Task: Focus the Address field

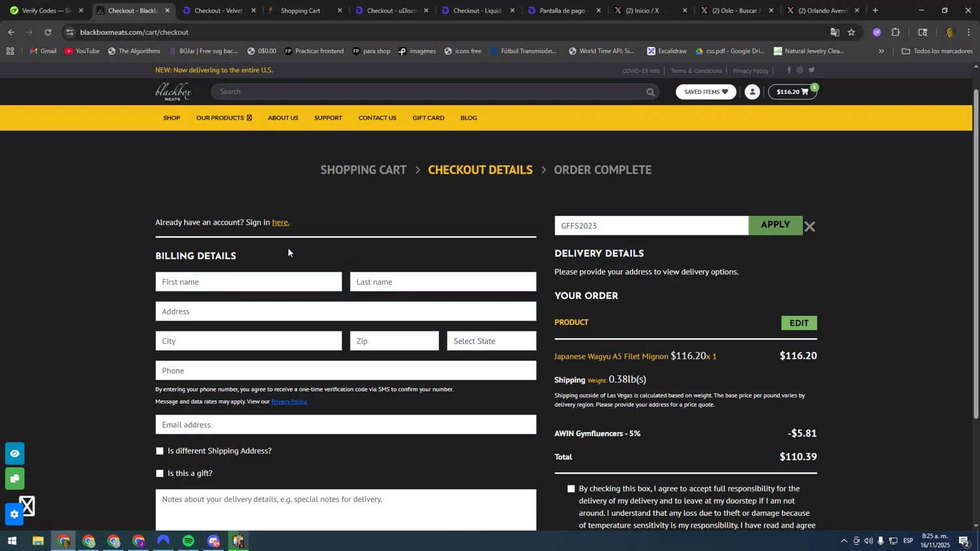Action: click(x=346, y=311)
